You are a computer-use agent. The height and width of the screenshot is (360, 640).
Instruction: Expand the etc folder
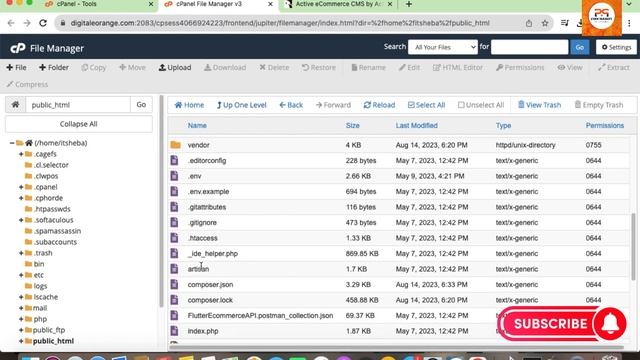point(21,275)
